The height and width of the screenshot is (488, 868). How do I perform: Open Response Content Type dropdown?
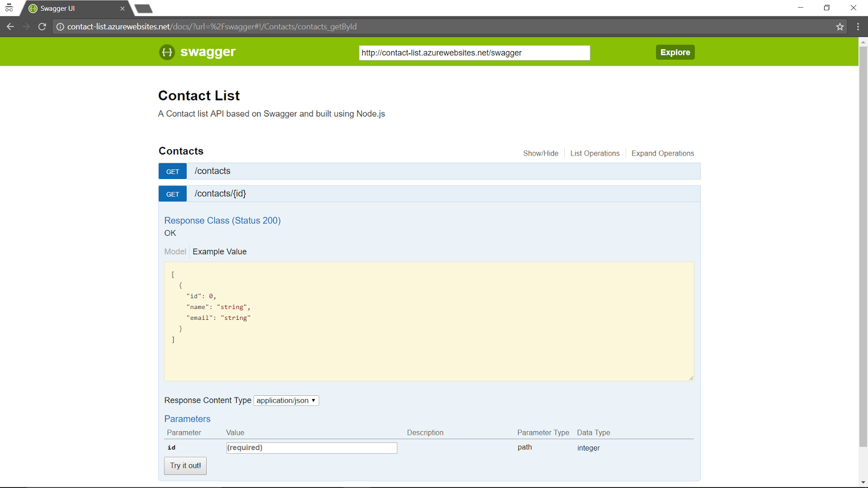286,401
